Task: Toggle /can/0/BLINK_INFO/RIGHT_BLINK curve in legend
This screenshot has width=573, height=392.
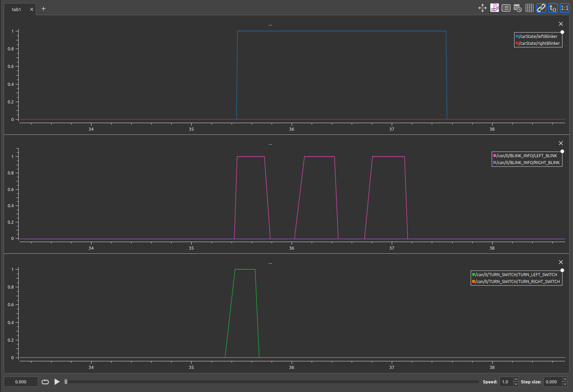Action: (526, 162)
